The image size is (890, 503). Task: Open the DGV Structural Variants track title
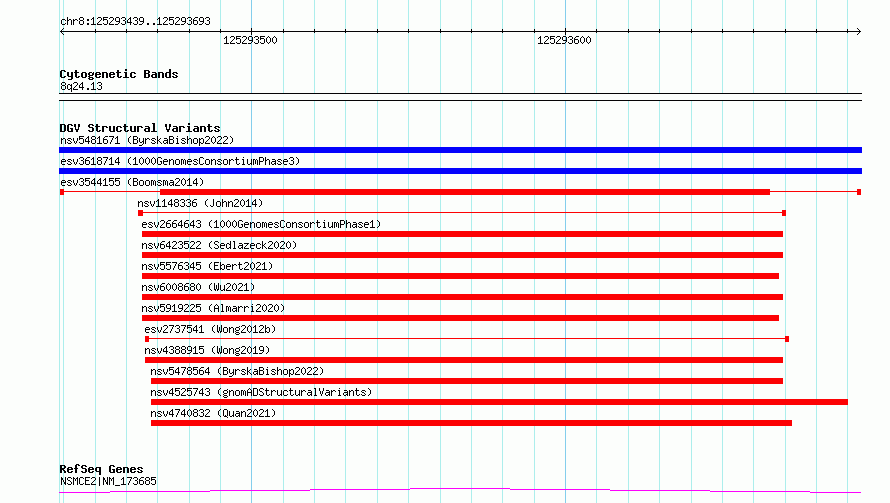[140, 128]
